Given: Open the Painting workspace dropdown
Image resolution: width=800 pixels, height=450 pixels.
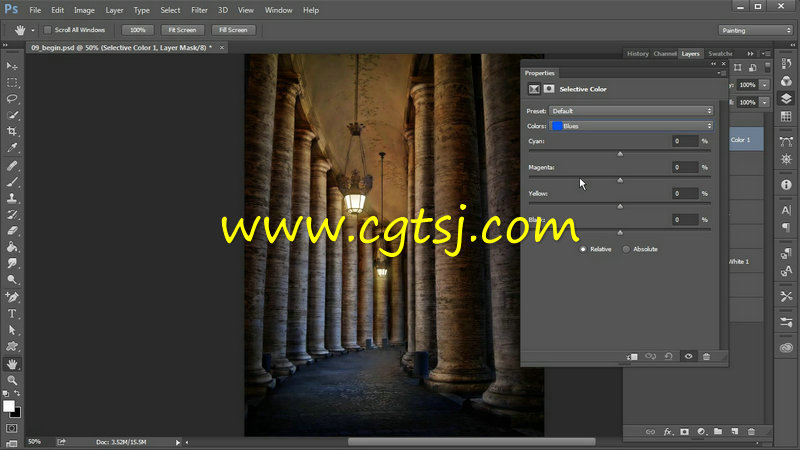Looking at the screenshot, I should click(755, 31).
